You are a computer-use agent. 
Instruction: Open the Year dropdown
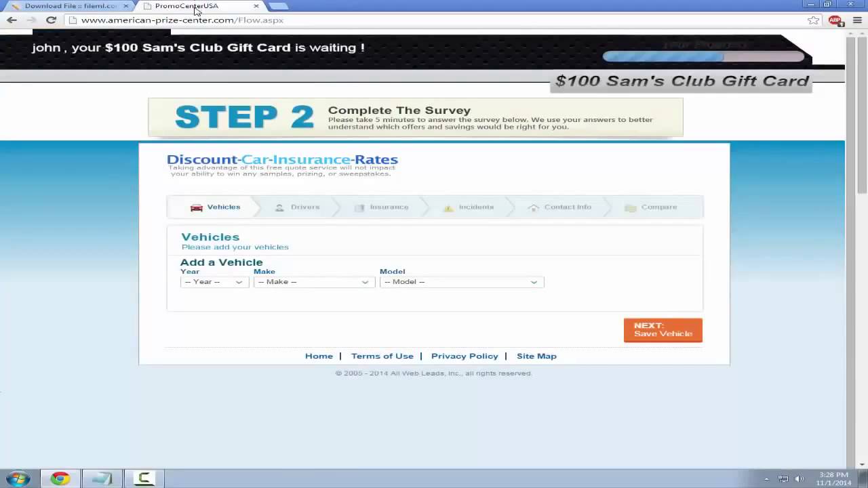(x=214, y=282)
